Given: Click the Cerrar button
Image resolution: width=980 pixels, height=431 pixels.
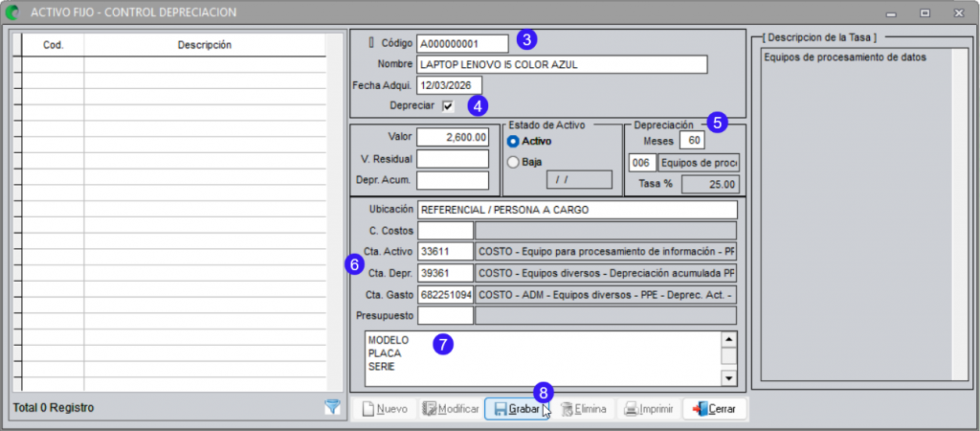Looking at the screenshot, I should (714, 409).
